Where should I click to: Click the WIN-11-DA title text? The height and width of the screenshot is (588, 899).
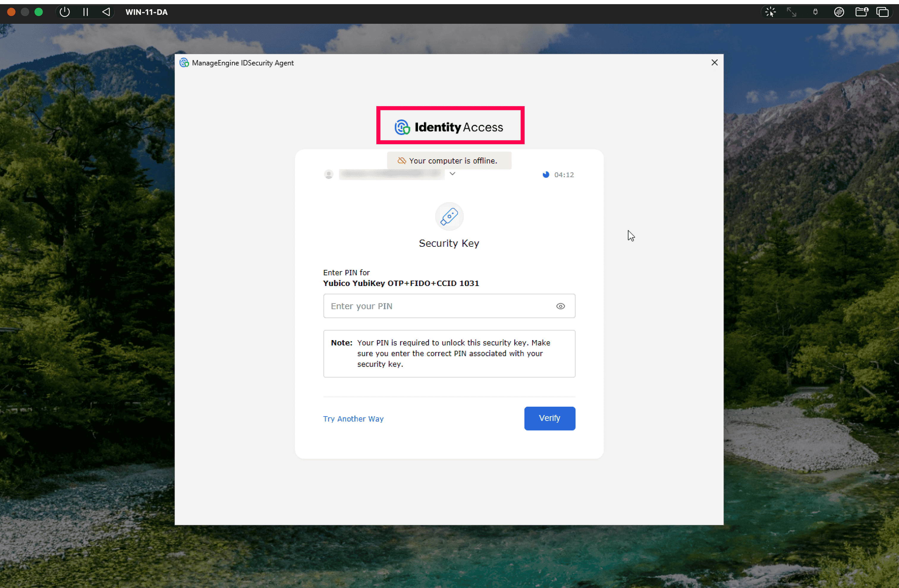pyautogui.click(x=147, y=12)
